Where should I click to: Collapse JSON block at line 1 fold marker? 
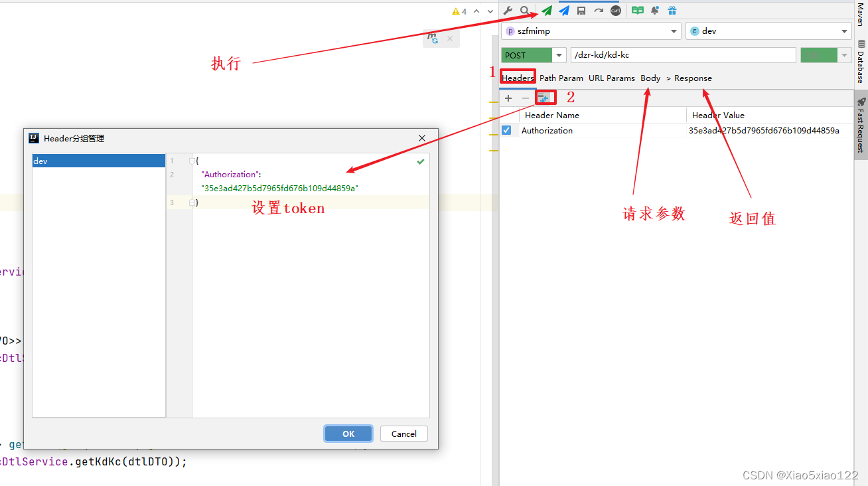(192, 161)
